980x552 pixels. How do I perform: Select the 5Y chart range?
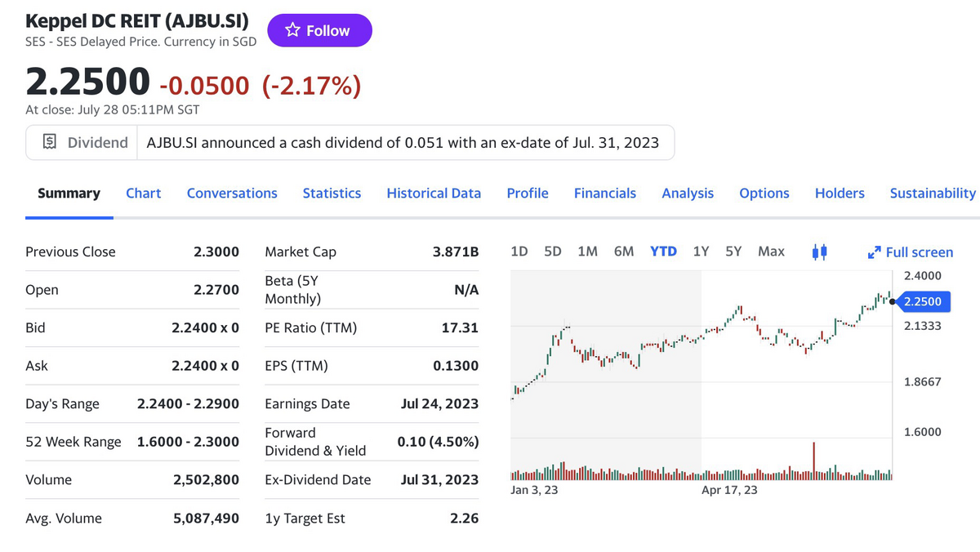click(733, 252)
